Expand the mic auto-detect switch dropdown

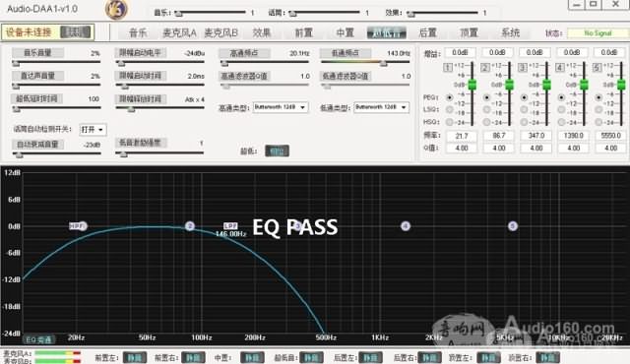93,130
